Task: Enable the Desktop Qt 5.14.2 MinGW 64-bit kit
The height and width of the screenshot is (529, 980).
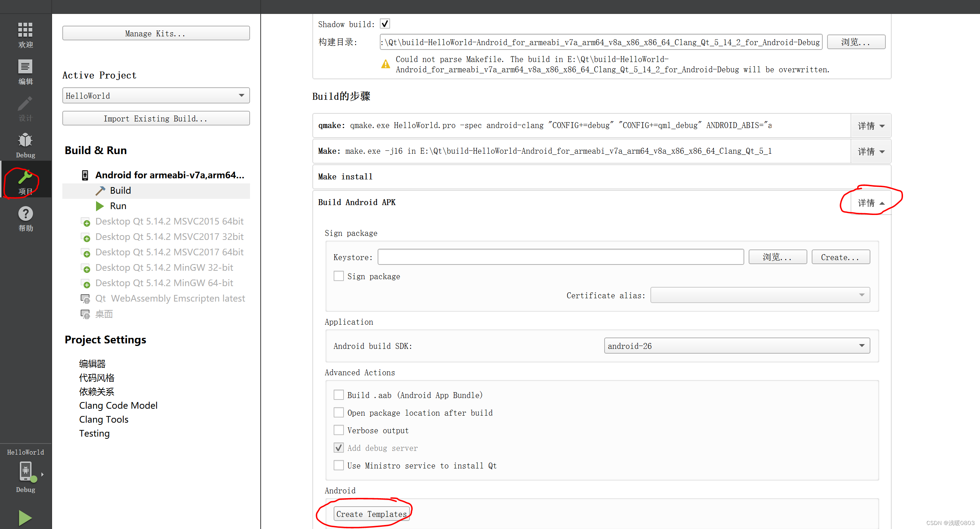Action: (x=164, y=283)
